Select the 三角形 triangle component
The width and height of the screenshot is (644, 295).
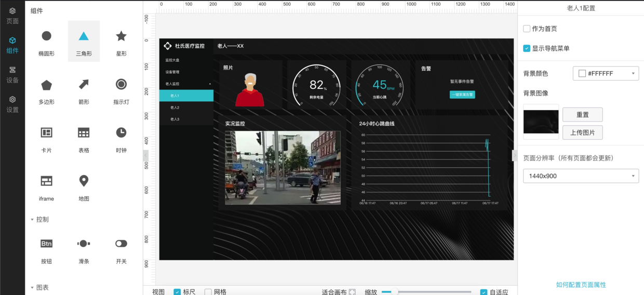[84, 42]
